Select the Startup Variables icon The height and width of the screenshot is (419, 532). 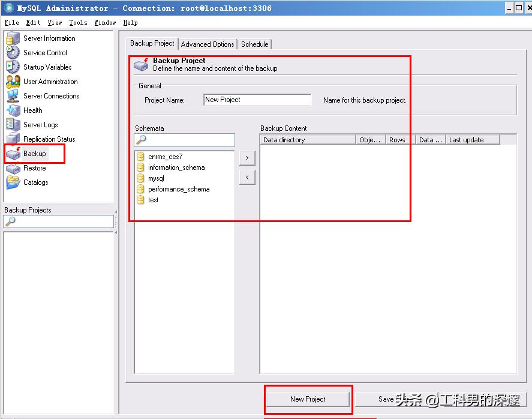(13, 67)
